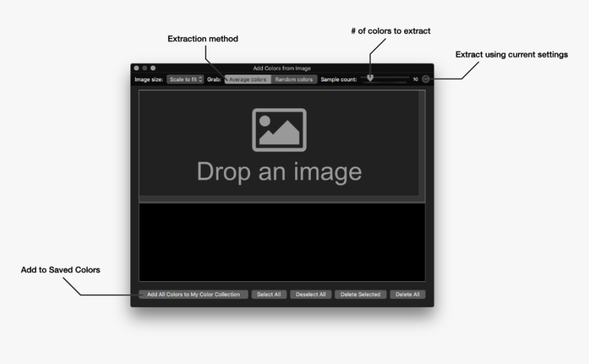Click the Drop an image text

(279, 171)
